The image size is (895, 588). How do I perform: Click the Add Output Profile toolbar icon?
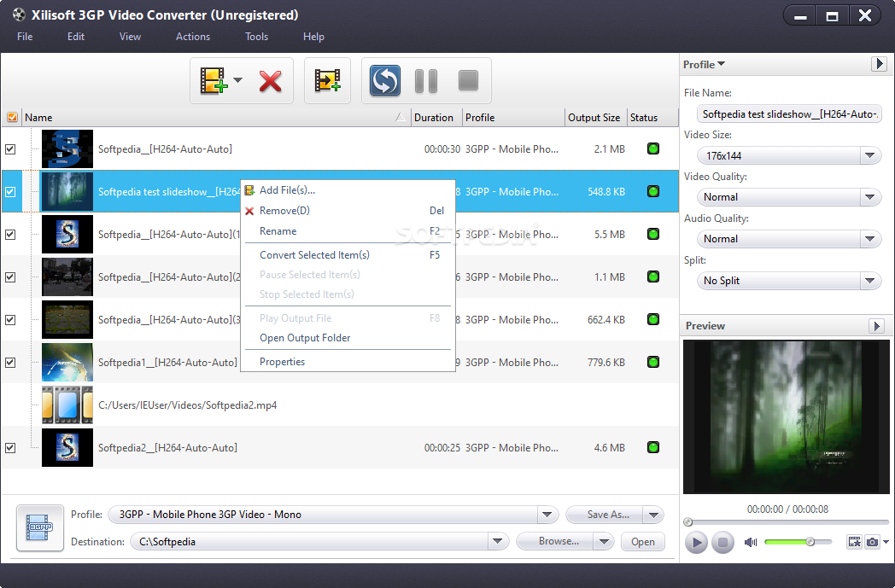(328, 80)
